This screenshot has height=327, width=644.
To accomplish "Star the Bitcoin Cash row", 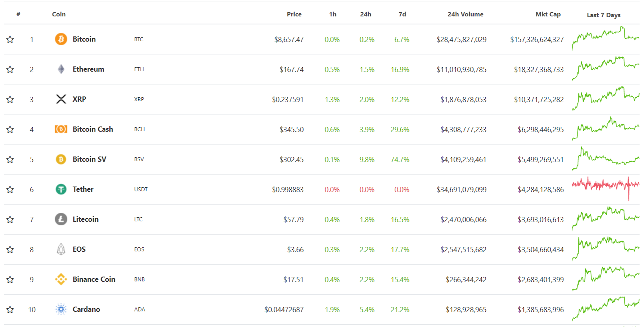I will pos(10,129).
